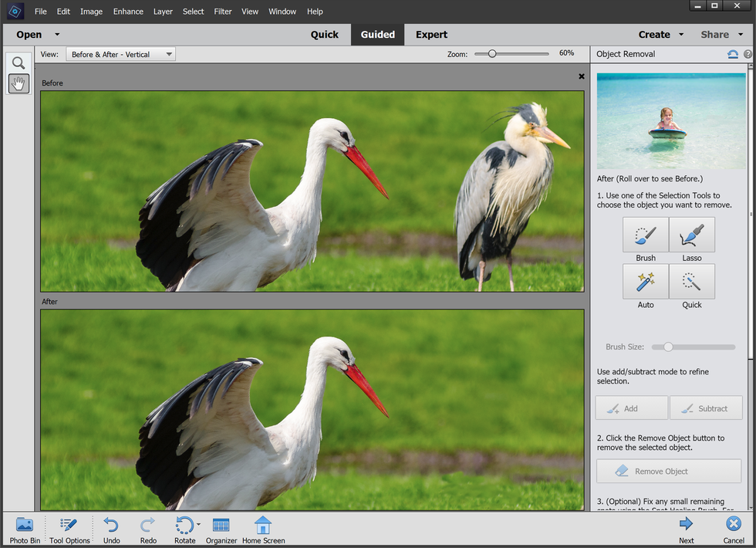Viewport: 756px width, 548px height.
Task: Choose the Brush selection tool
Action: tap(646, 235)
